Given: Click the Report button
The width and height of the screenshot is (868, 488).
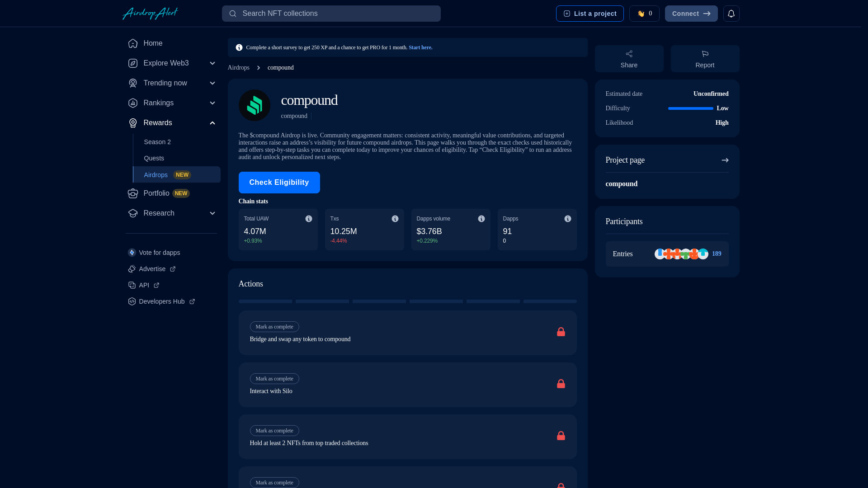Looking at the screenshot, I should pos(705,59).
